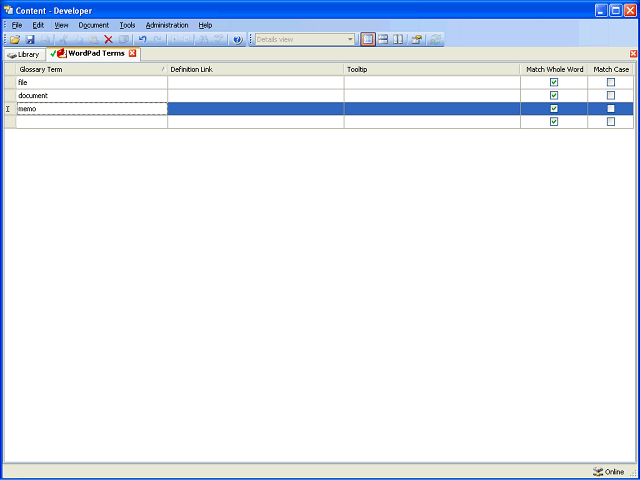Click the Undo arrow icon
Viewport: 640px width, 480px height.
click(x=142, y=40)
